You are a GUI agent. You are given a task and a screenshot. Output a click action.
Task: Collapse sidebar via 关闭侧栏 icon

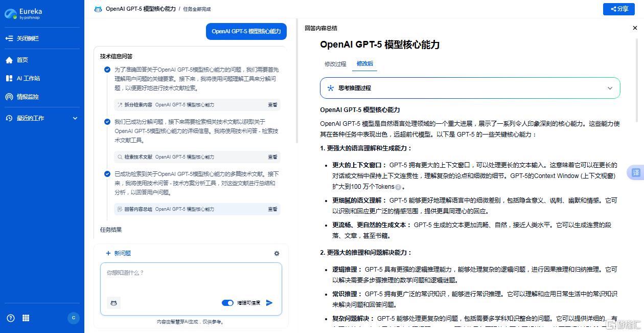click(9, 38)
